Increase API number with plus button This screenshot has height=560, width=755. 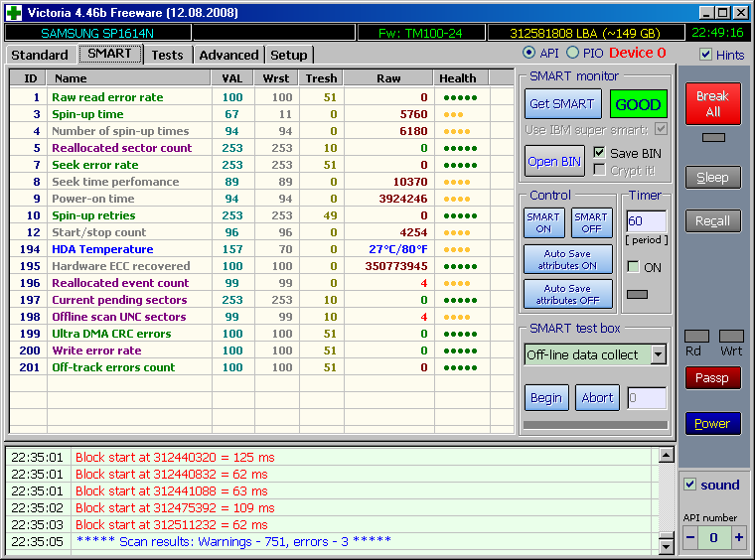click(739, 537)
